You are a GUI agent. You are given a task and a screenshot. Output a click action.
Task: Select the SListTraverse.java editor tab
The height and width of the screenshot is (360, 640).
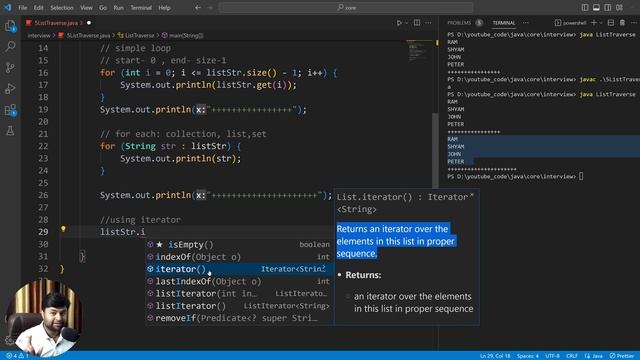[56, 23]
